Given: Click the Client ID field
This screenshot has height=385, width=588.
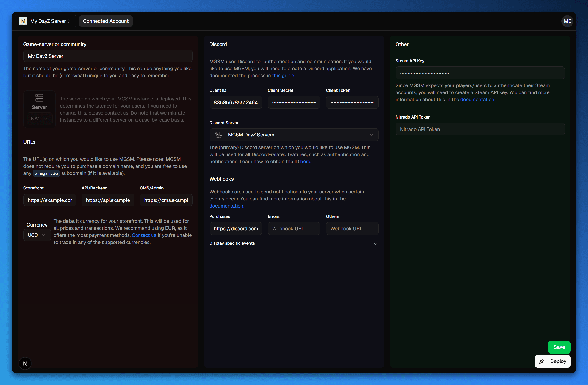Looking at the screenshot, I should click(x=236, y=103).
